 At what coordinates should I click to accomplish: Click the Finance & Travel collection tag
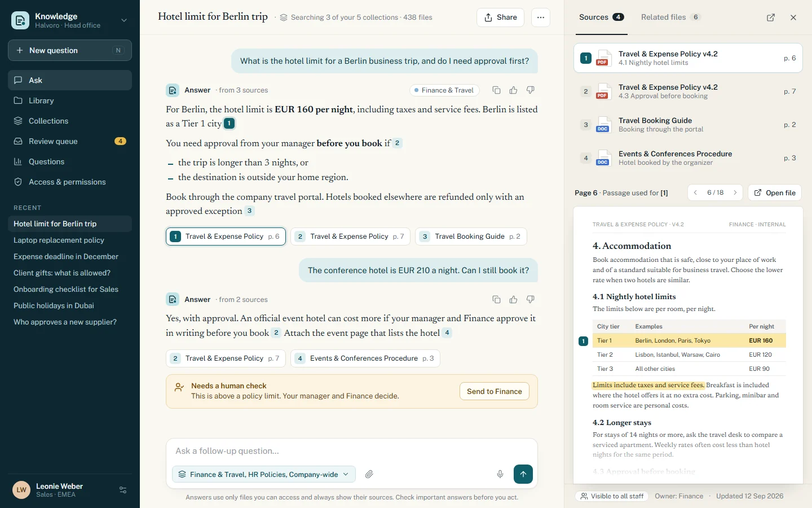[444, 90]
